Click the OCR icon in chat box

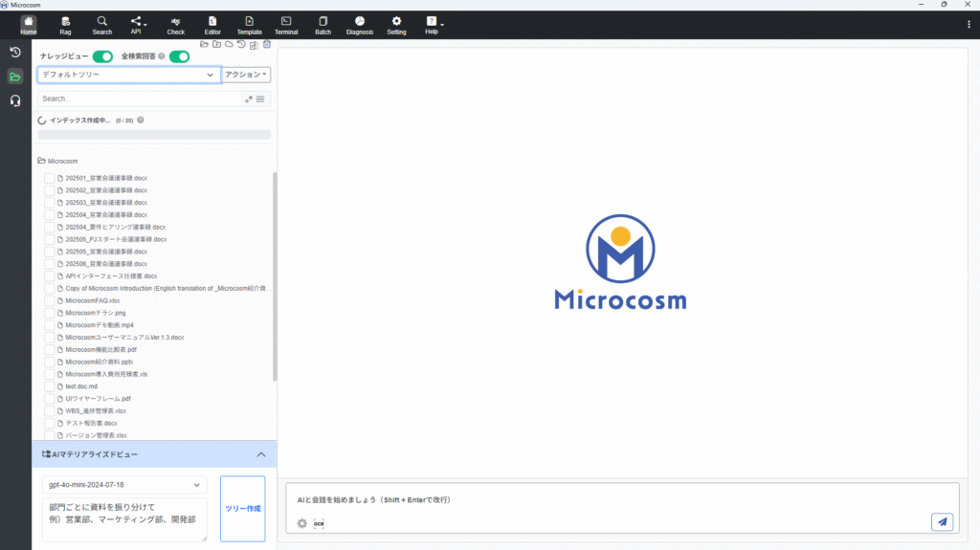(319, 523)
